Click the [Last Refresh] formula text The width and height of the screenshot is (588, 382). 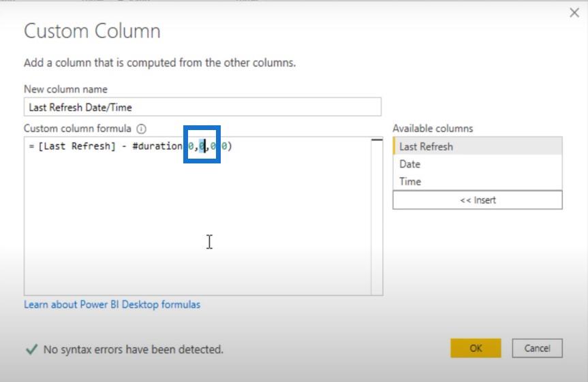pos(77,146)
